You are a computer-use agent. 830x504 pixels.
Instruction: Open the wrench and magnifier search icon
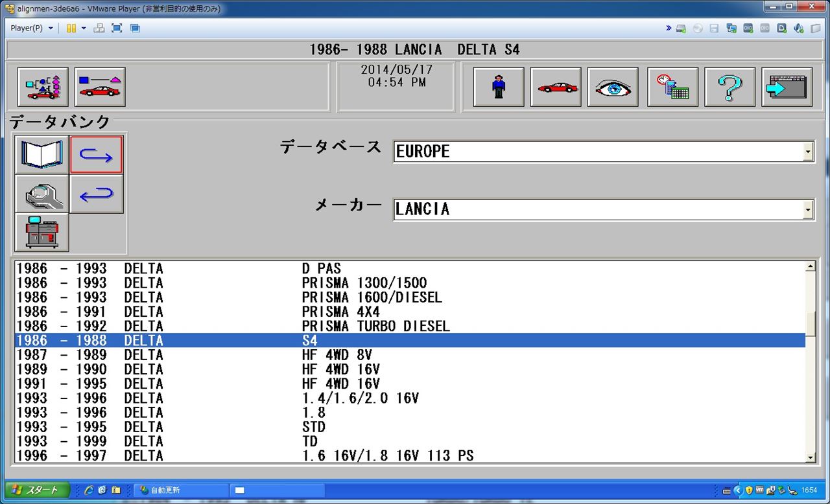42,194
